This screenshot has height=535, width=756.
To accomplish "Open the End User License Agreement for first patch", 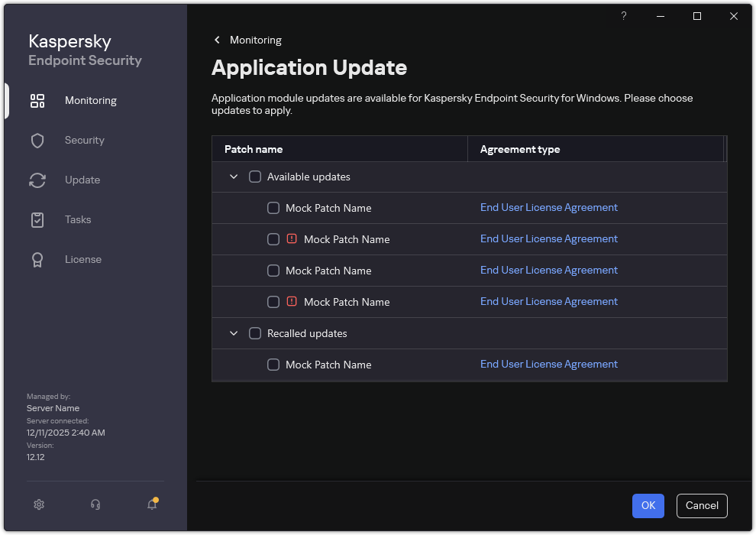I will click(x=548, y=207).
